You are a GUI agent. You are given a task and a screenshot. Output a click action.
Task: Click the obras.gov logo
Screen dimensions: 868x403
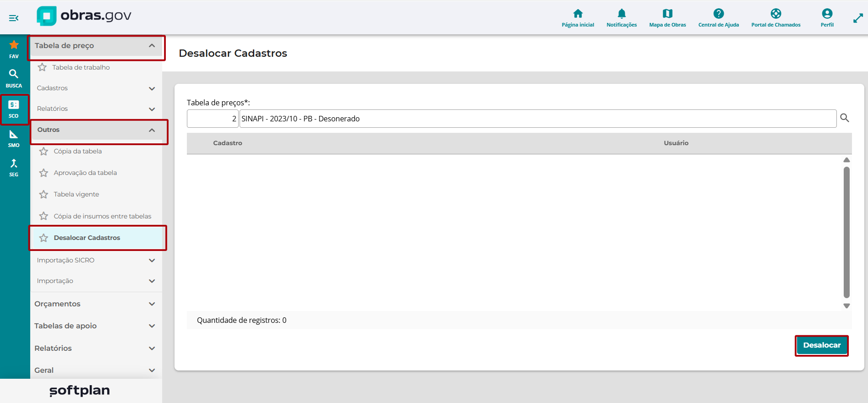[84, 16]
